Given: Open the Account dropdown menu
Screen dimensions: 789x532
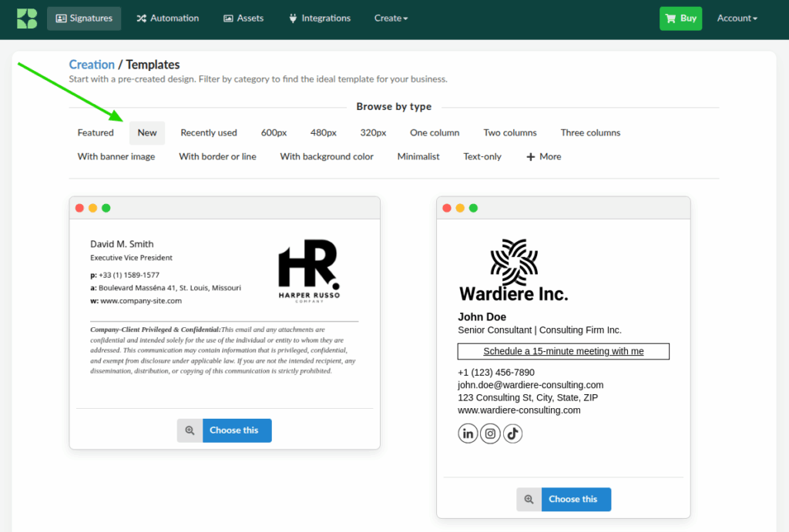Looking at the screenshot, I should [737, 18].
